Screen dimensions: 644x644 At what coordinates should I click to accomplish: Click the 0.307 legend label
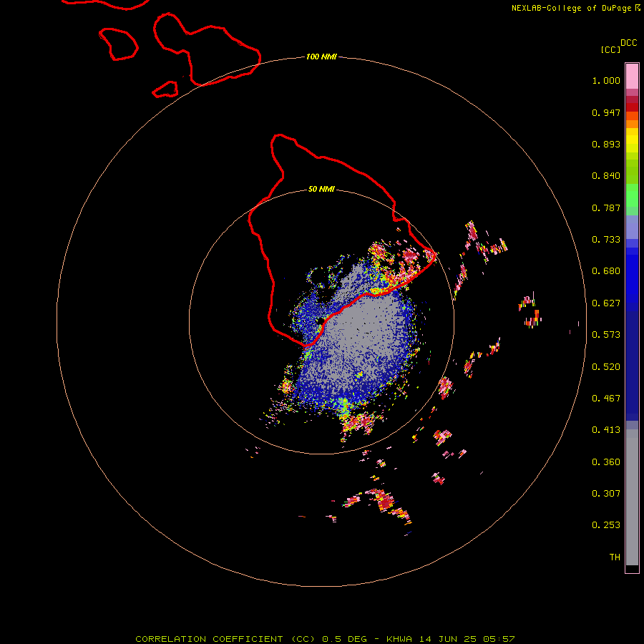click(x=606, y=494)
